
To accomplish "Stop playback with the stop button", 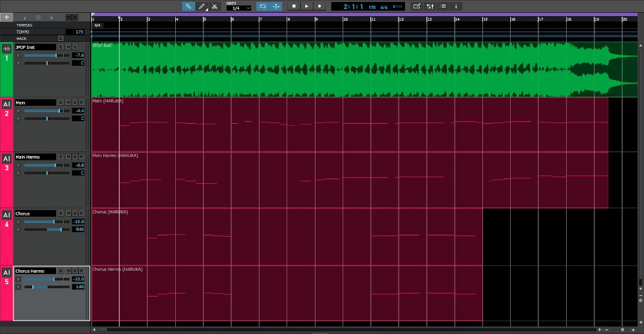I will 294,6.
